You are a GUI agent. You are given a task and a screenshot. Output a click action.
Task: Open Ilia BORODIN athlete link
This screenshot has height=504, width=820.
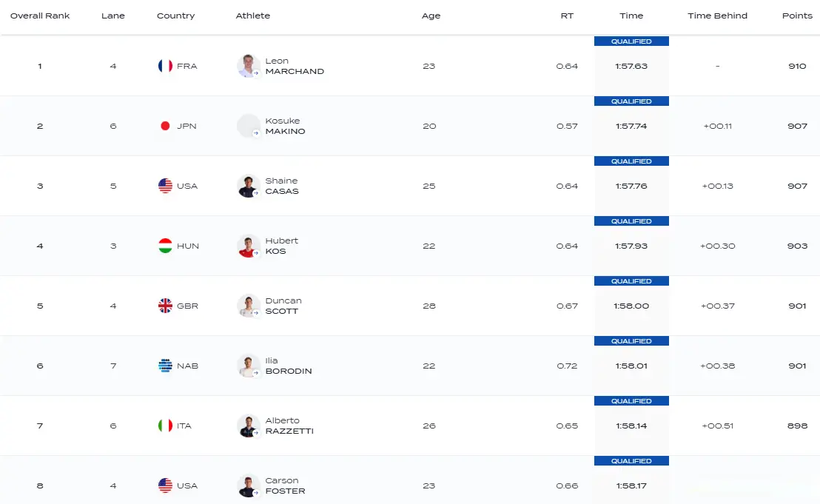288,366
